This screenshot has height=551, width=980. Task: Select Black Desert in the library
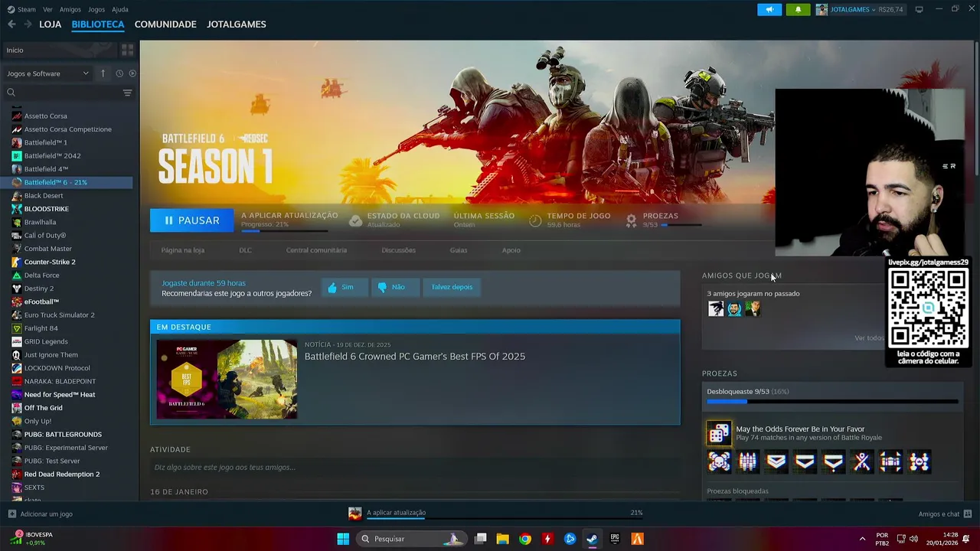(x=43, y=196)
